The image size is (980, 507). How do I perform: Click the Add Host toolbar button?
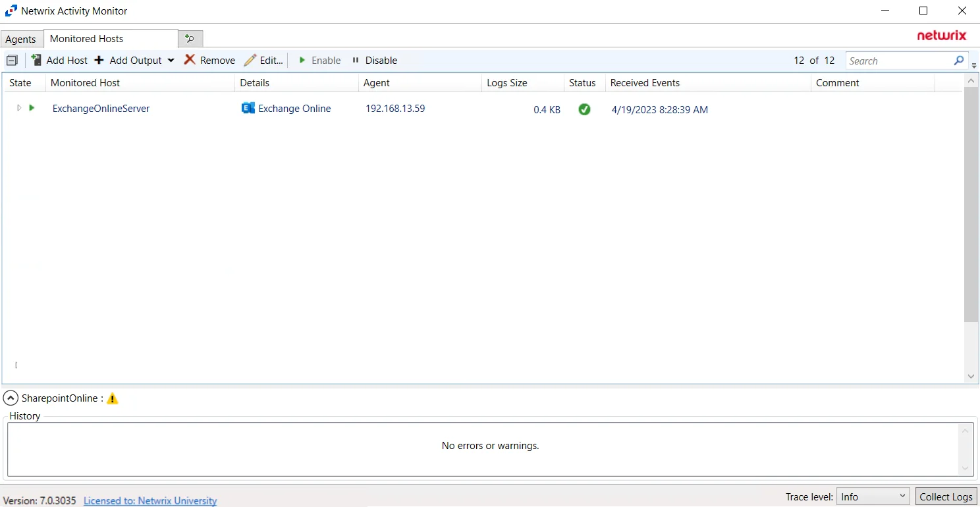(x=59, y=61)
